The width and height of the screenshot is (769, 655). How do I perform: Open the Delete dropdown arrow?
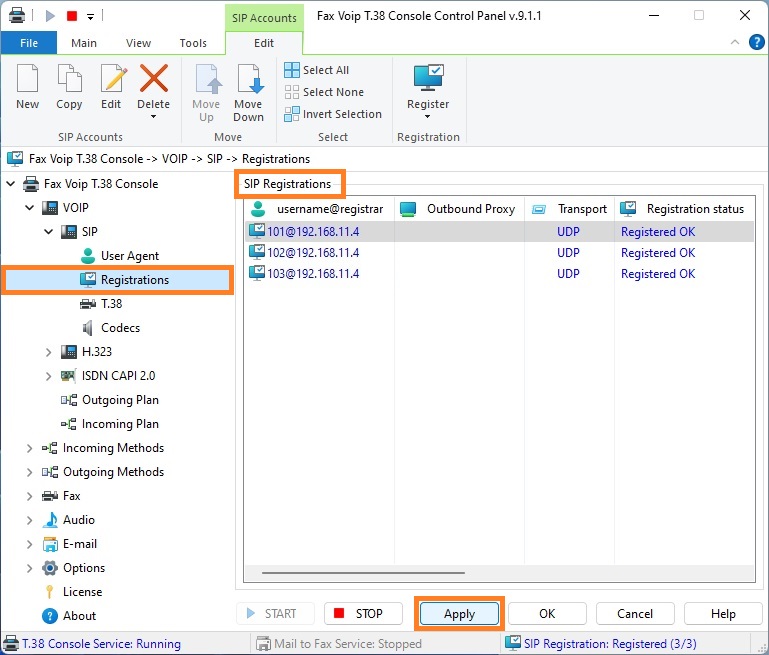154,117
